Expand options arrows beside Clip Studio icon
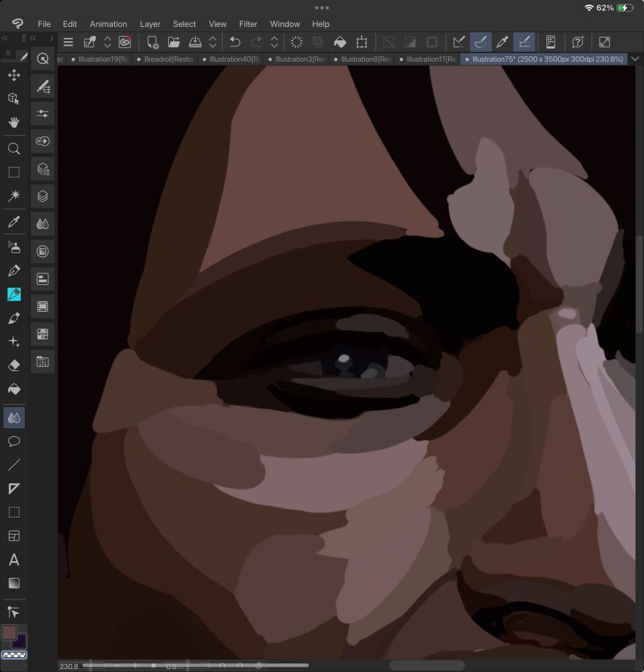Image resolution: width=644 pixels, height=672 pixels. pyautogui.click(x=108, y=42)
